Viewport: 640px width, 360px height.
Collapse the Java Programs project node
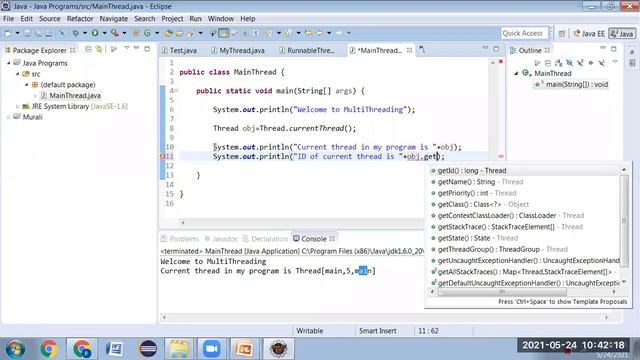coord(9,63)
